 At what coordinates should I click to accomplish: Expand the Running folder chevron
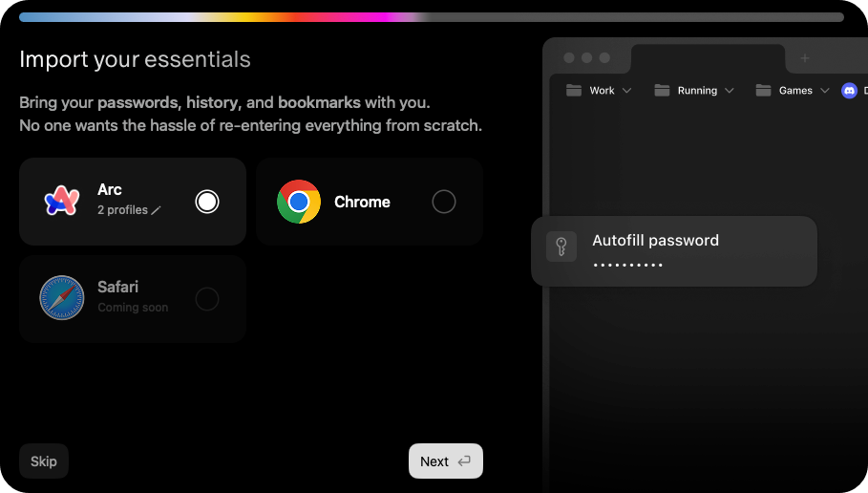tap(729, 91)
